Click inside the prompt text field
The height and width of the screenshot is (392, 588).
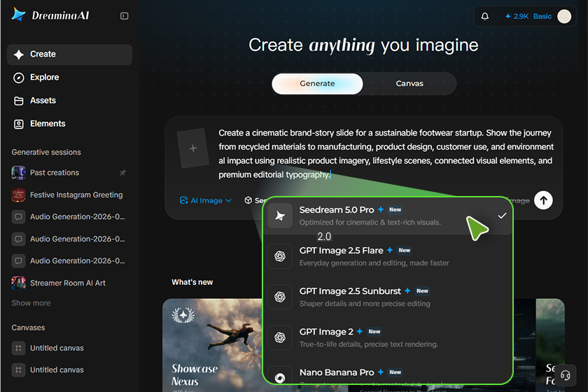(x=386, y=154)
